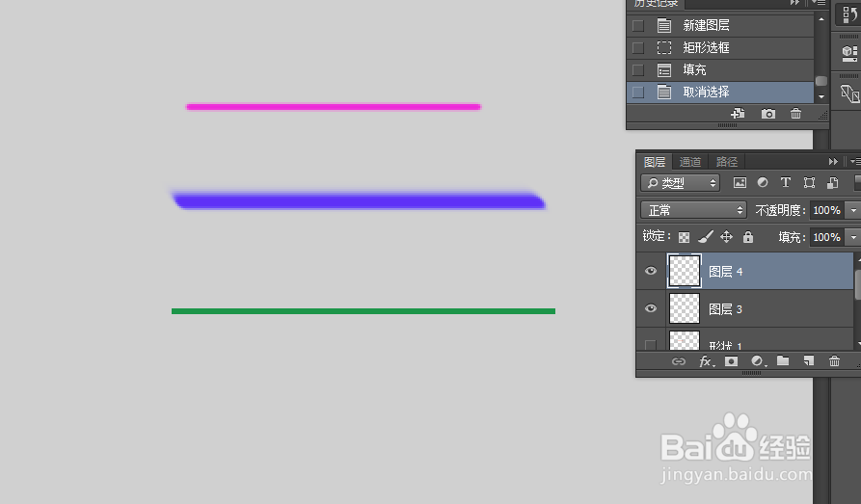Viewport: 861px width, 504px height.
Task: Create a new layer
Action: pyautogui.click(x=809, y=360)
